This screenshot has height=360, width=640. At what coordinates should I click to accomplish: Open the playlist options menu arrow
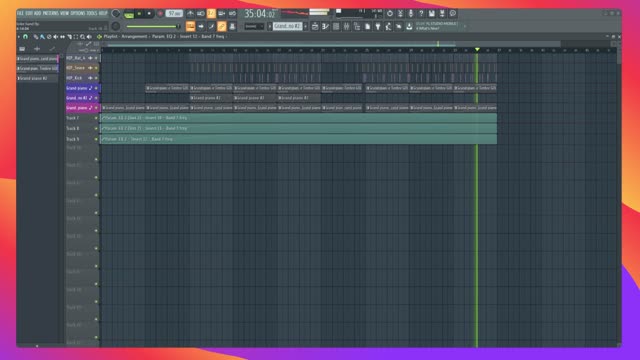click(18, 37)
